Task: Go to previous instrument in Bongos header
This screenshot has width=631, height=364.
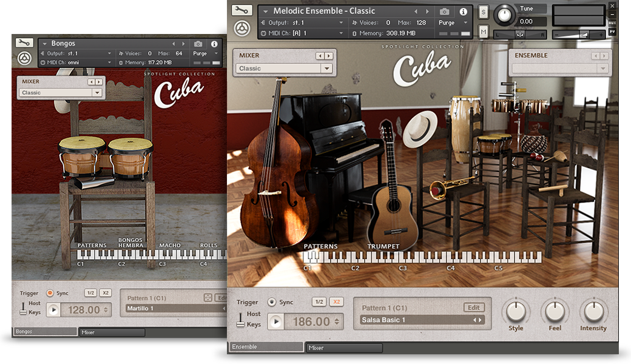Action: click(x=174, y=44)
